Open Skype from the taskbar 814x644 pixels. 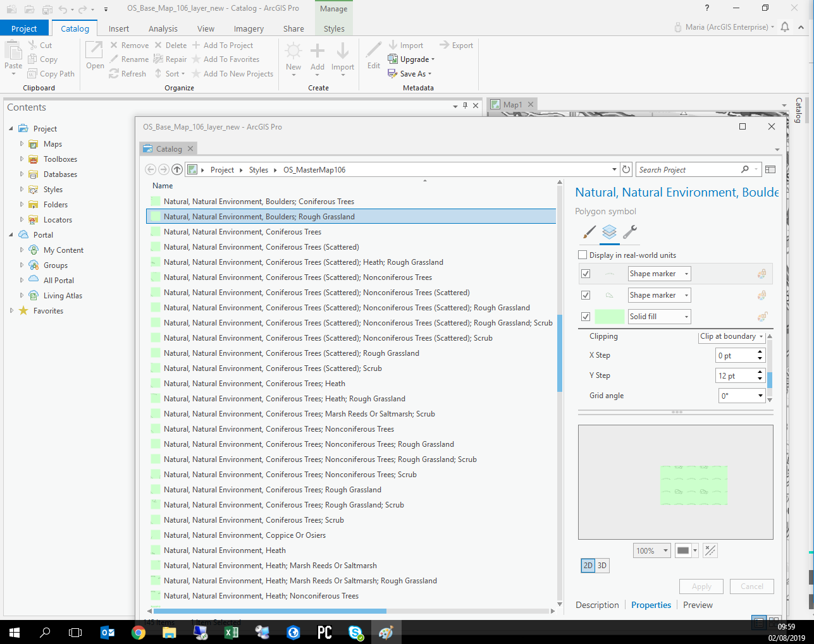pos(355,632)
